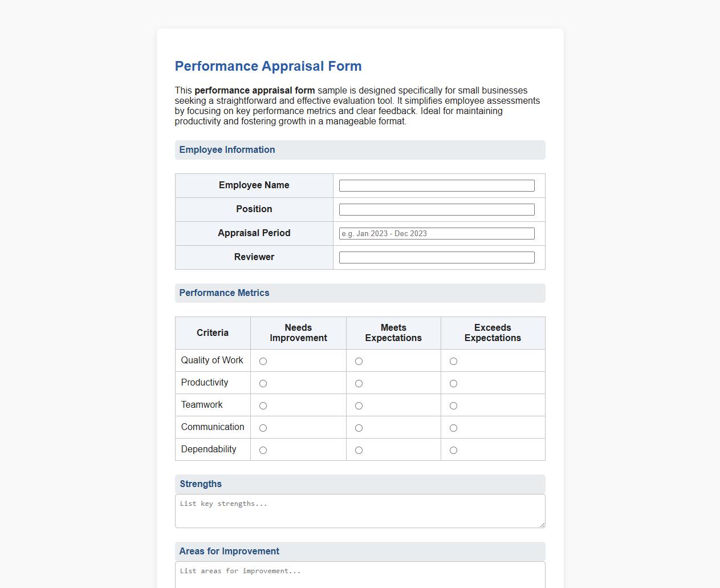The height and width of the screenshot is (588, 720).
Task: Select Exceeds Expectations for Communication
Action: (x=453, y=428)
